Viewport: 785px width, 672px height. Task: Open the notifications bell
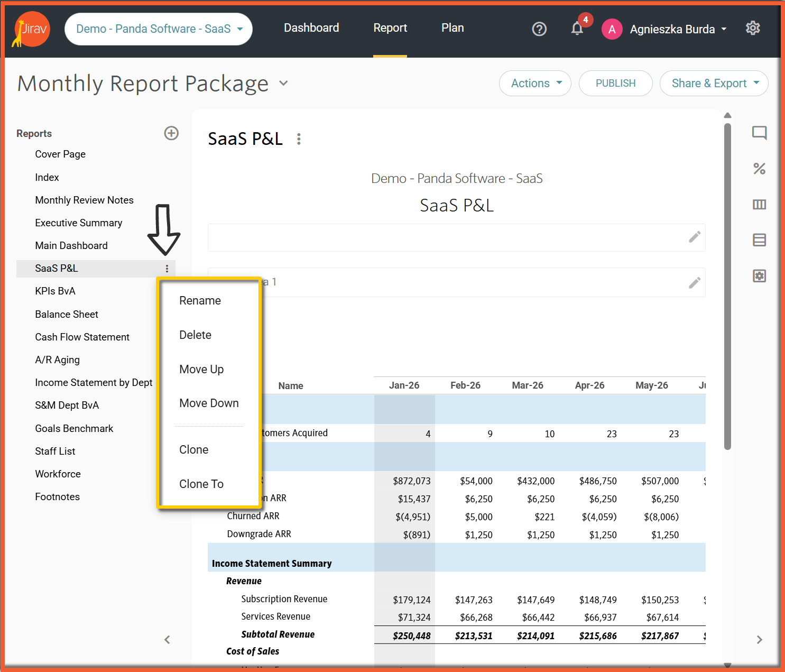tap(577, 29)
